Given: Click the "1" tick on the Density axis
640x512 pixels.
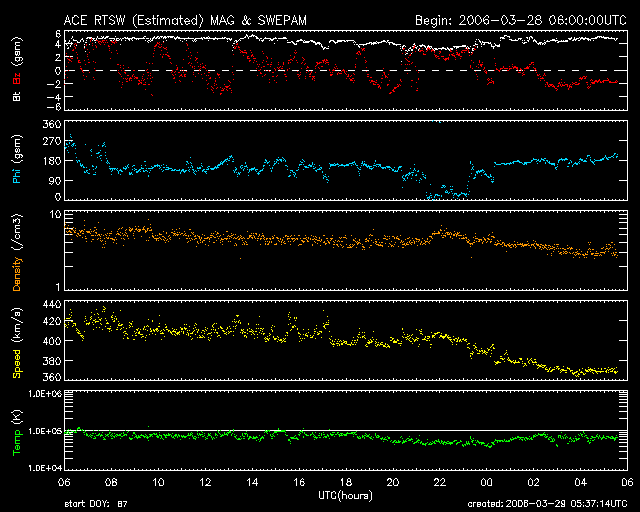Looking at the screenshot, I should coord(58,287).
